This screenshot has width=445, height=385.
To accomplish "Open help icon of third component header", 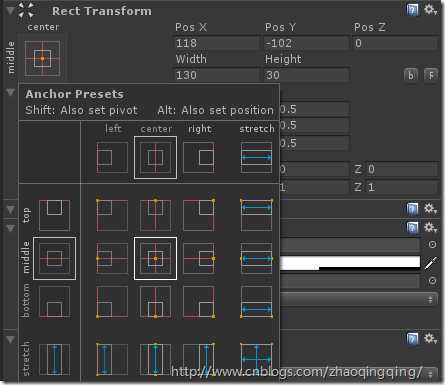I will point(412,228).
